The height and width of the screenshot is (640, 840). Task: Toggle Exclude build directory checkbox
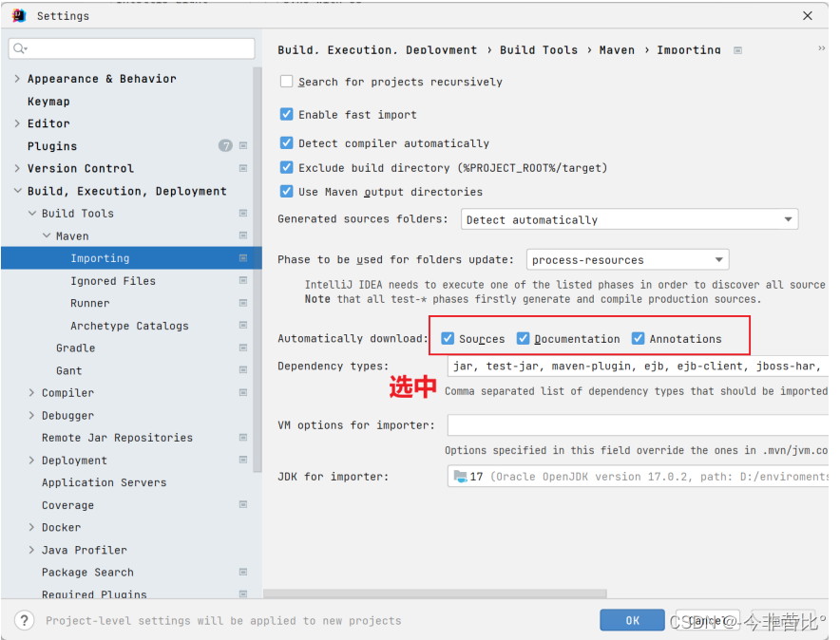pyautogui.click(x=287, y=167)
